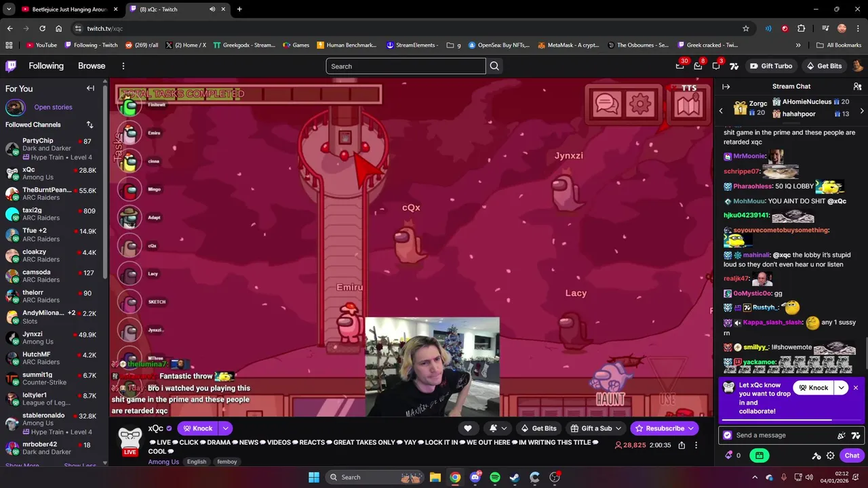
Task: Open the Browse page
Action: click(x=92, y=66)
